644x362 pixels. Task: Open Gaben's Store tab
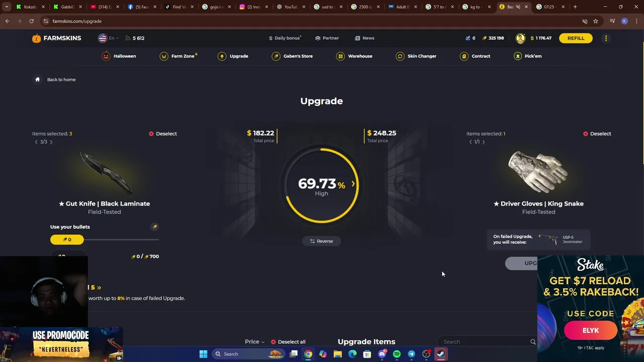[292, 56]
